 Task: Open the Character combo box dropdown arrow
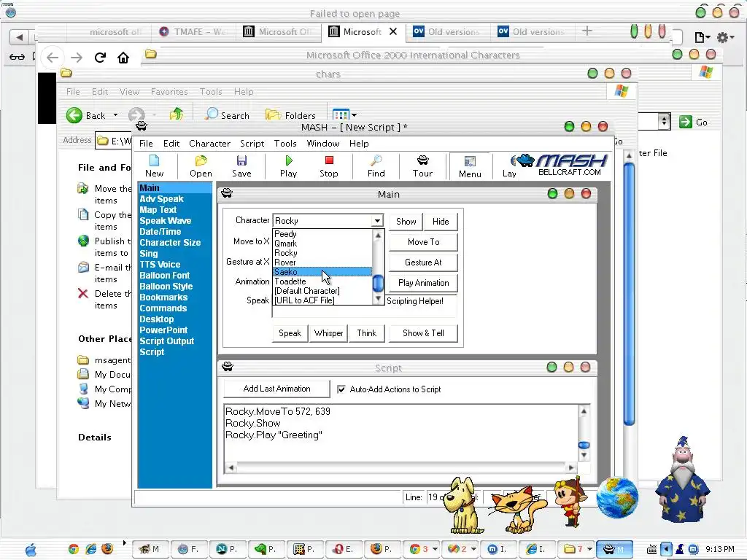pyautogui.click(x=377, y=220)
